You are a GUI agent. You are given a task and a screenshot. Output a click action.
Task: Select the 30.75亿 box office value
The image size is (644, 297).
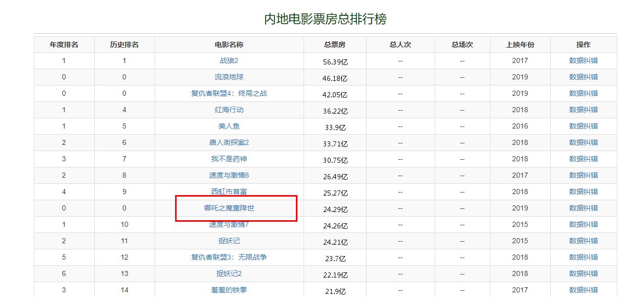(335, 160)
